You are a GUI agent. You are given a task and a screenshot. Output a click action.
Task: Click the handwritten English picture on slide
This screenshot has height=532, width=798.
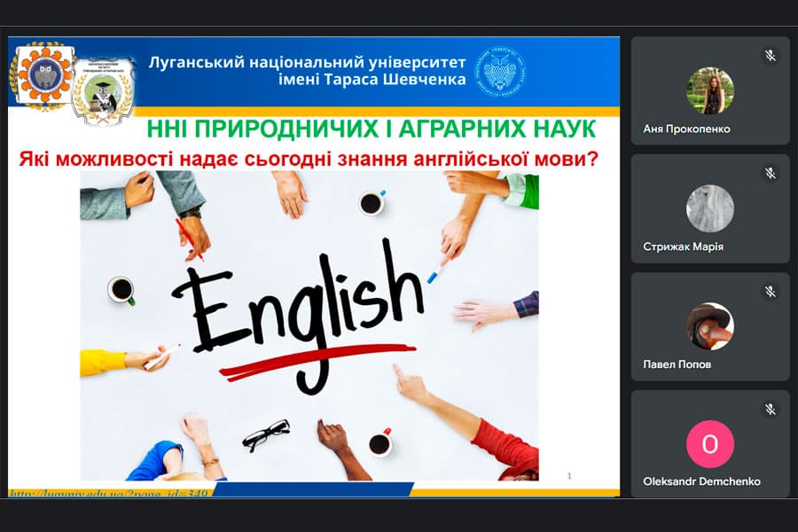click(x=309, y=325)
